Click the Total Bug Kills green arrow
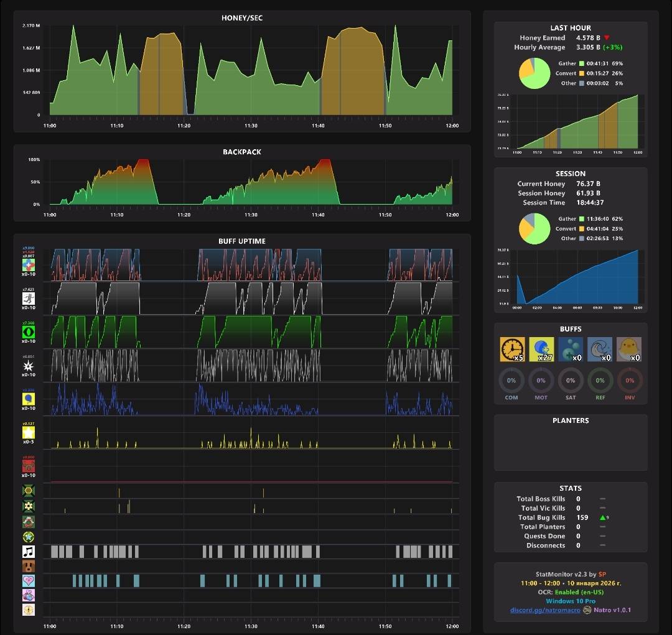672x635 pixels. tap(602, 517)
